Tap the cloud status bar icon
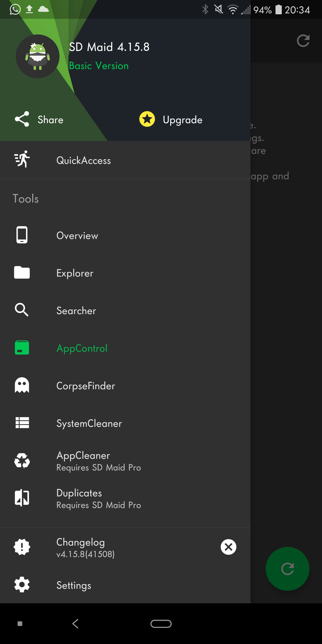The width and height of the screenshot is (322, 644). [44, 9]
